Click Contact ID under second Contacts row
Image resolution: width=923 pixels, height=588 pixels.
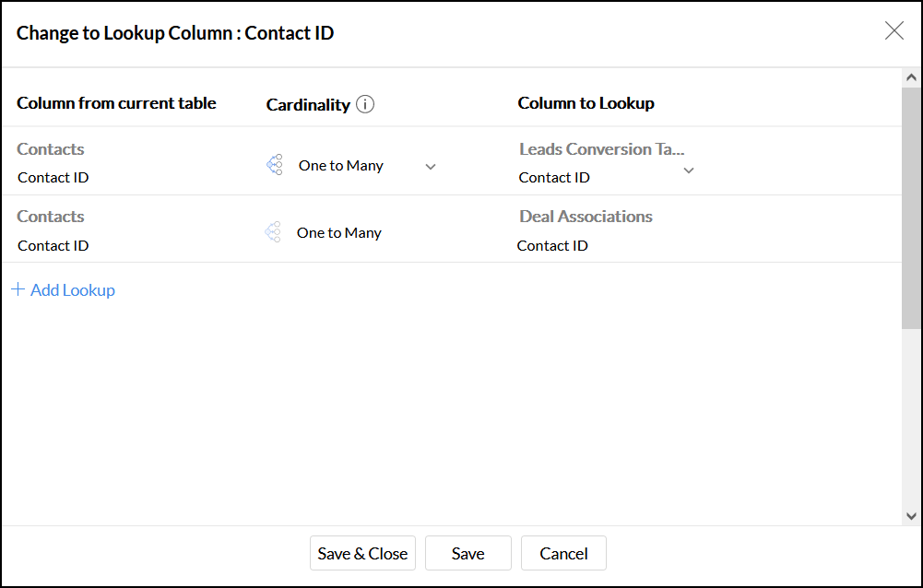click(53, 245)
